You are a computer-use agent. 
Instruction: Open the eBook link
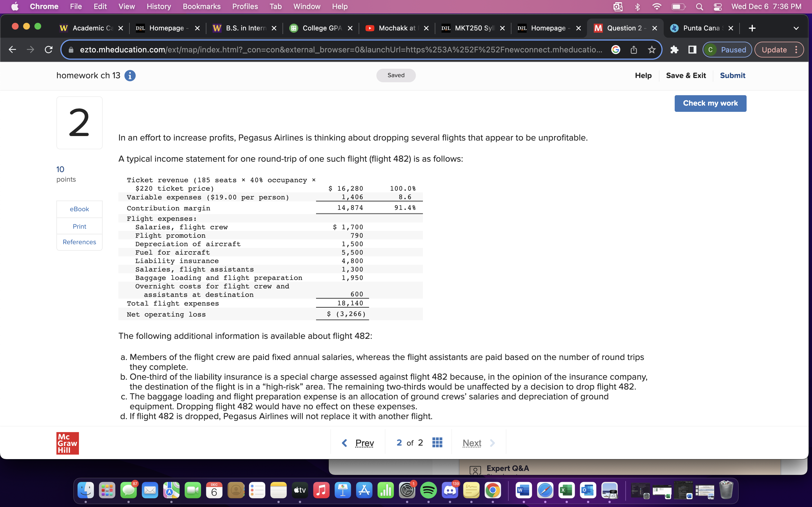point(79,208)
